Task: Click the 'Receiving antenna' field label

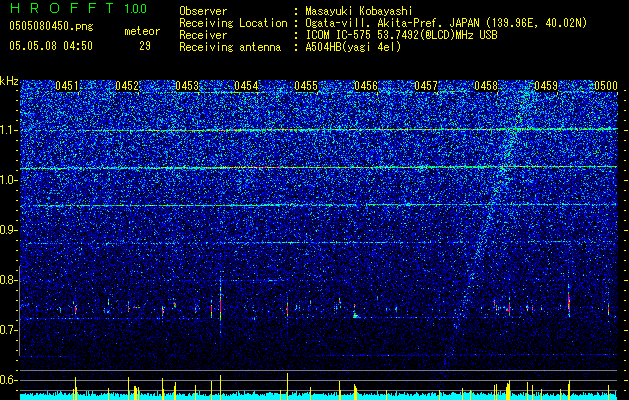Action: point(230,47)
